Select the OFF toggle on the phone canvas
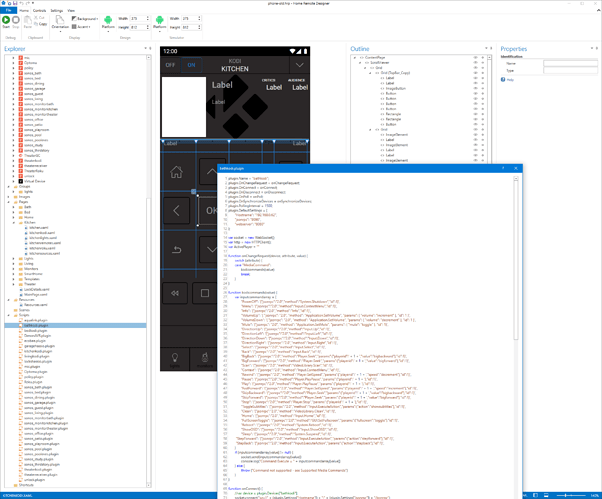The image size is (602, 499). click(170, 65)
